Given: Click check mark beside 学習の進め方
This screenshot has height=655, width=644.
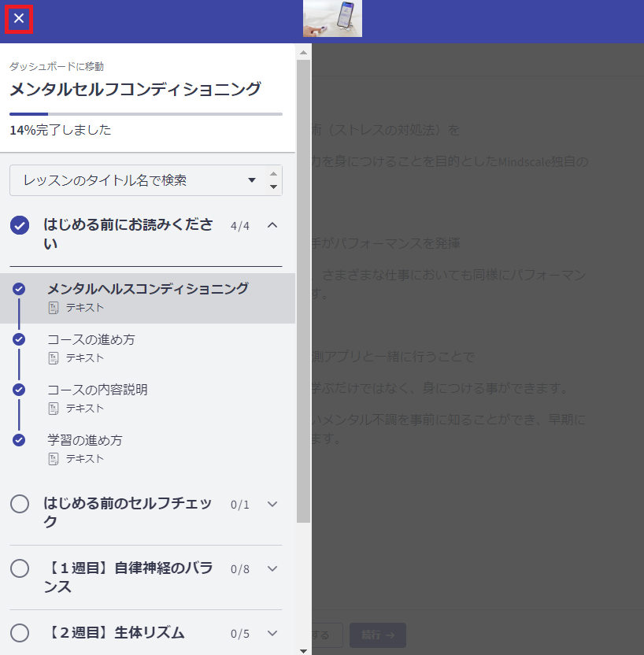Looking at the screenshot, I should [19, 440].
